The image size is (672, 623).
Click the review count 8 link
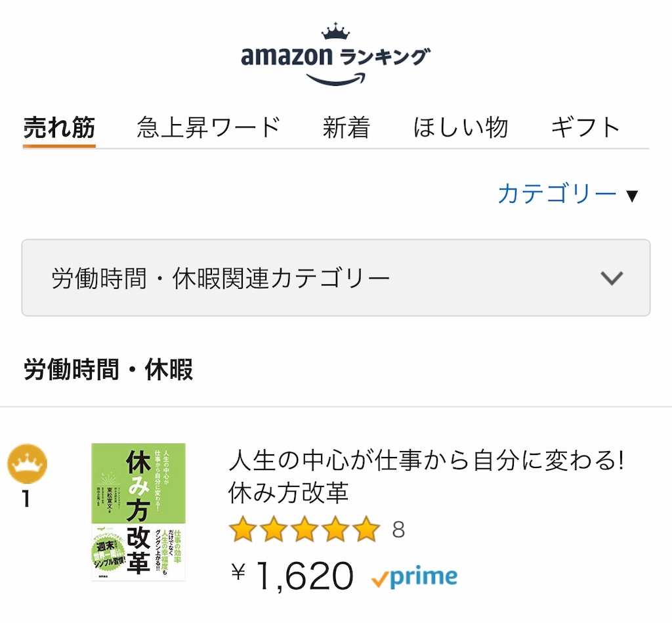click(398, 530)
